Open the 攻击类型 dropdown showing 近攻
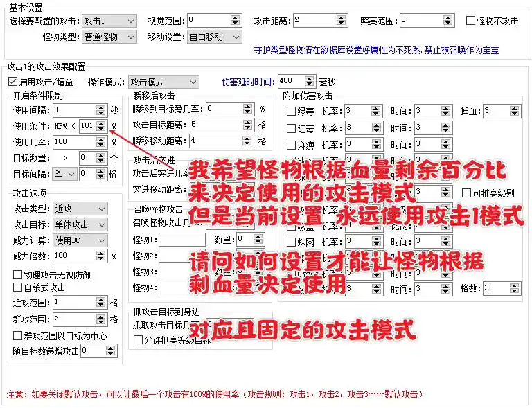Screen dimensions: 532x408 (80, 209)
